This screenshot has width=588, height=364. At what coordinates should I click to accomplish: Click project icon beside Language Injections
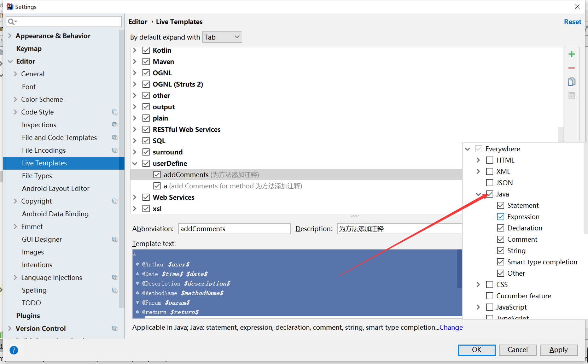click(115, 277)
